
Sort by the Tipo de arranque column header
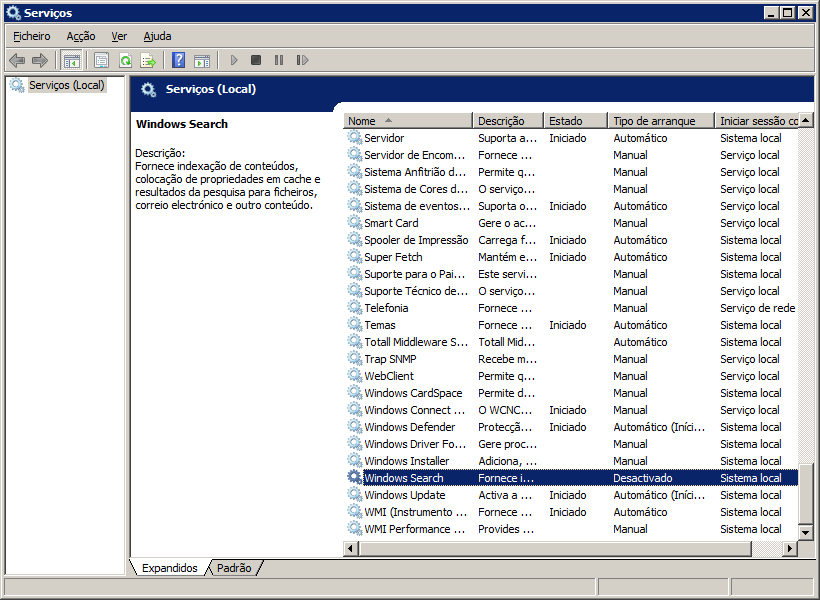[x=662, y=121]
